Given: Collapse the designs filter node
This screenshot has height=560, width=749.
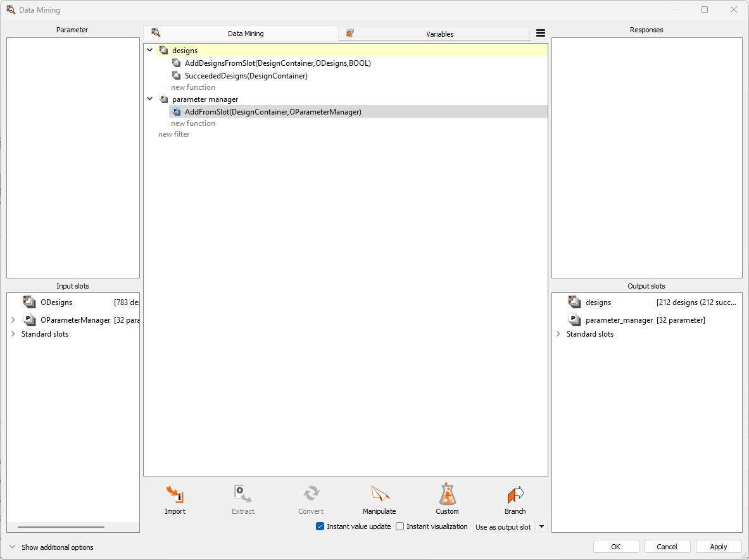Looking at the screenshot, I should 150,50.
